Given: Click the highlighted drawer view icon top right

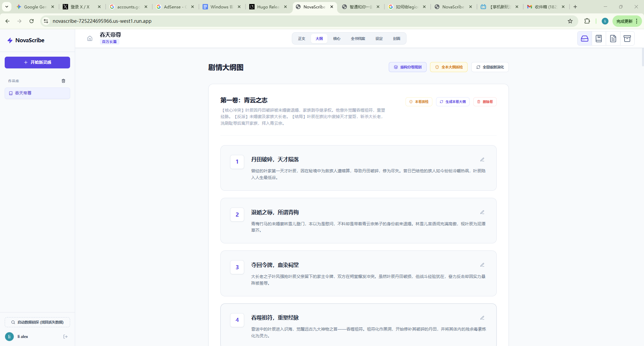Looking at the screenshot, I should coord(585,38).
